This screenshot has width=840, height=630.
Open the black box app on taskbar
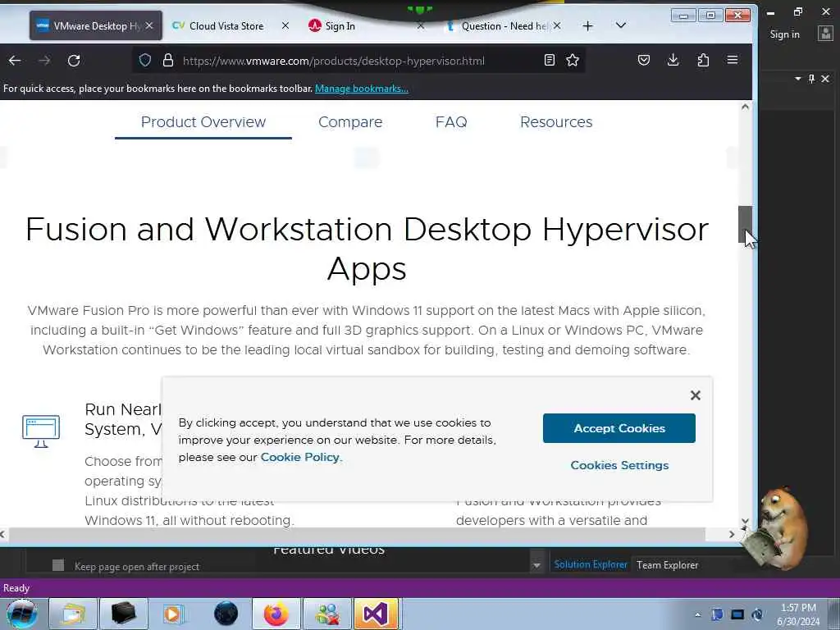click(123, 614)
